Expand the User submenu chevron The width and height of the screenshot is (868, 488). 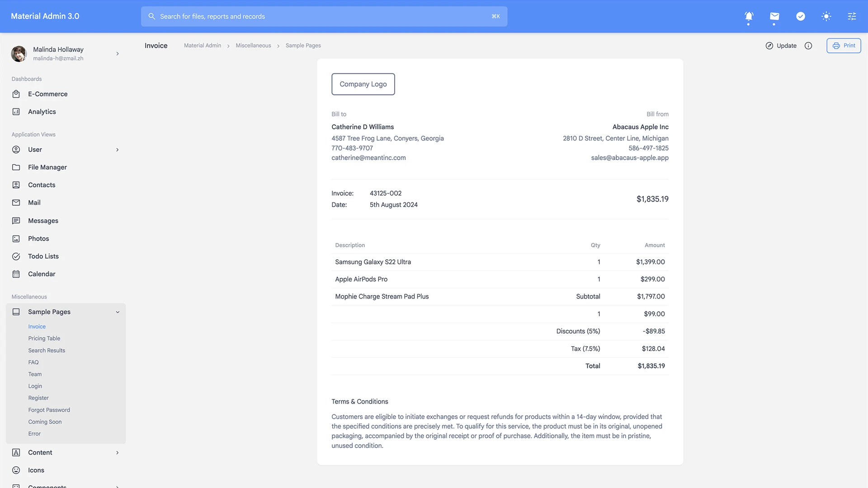pos(118,150)
